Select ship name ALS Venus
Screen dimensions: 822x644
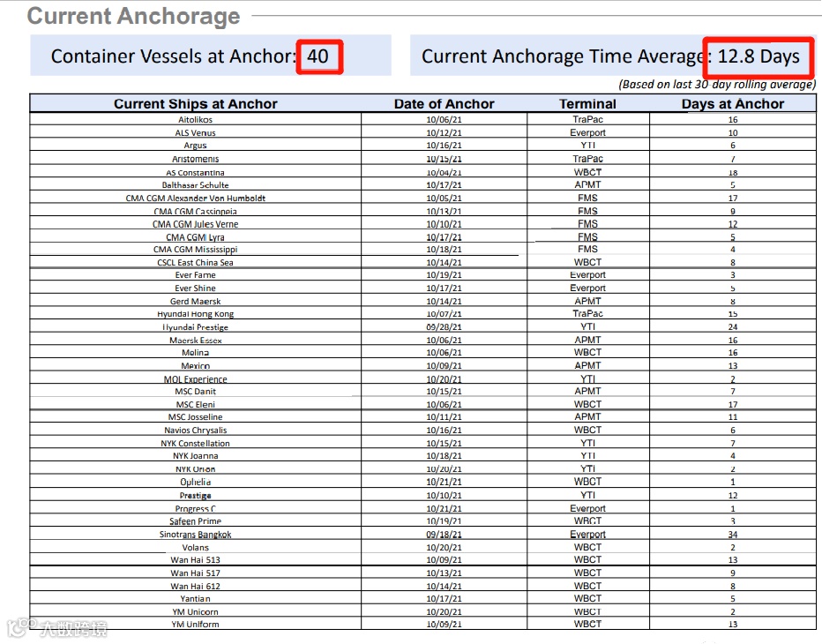pyautogui.click(x=195, y=132)
